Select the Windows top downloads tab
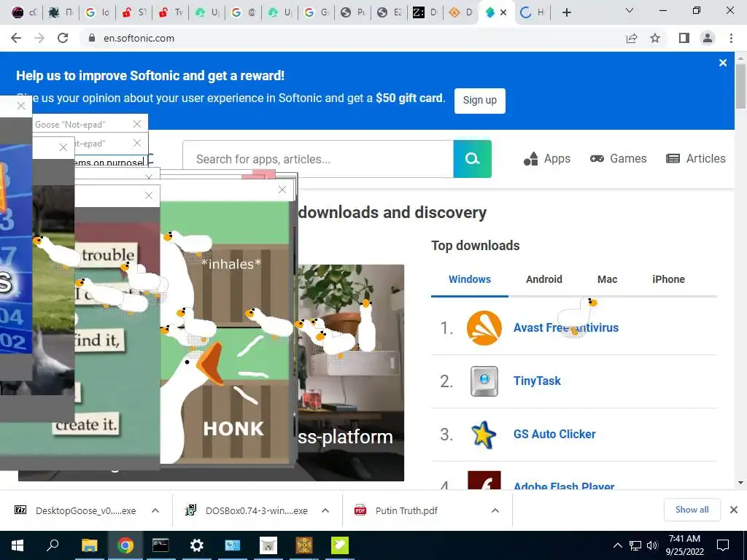 point(470,279)
